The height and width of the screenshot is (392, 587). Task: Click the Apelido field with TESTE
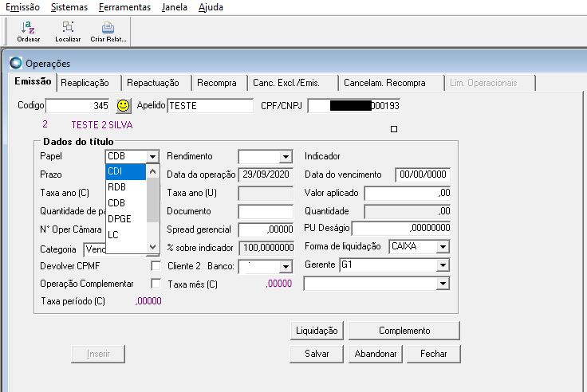pos(210,106)
